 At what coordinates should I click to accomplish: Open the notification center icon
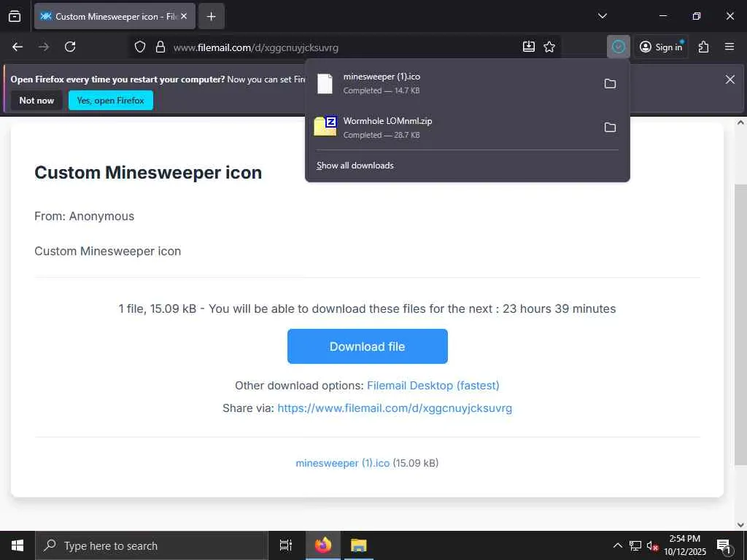[x=724, y=545]
